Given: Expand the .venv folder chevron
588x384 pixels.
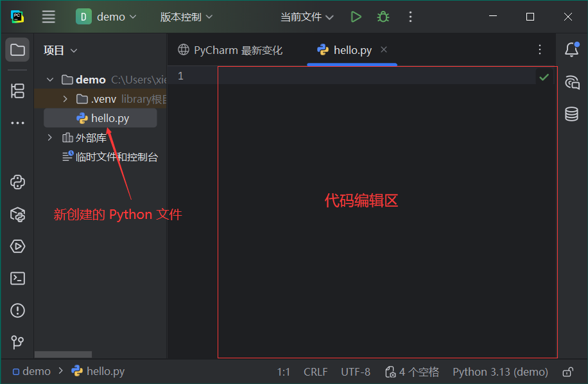Looking at the screenshot, I should tap(65, 99).
